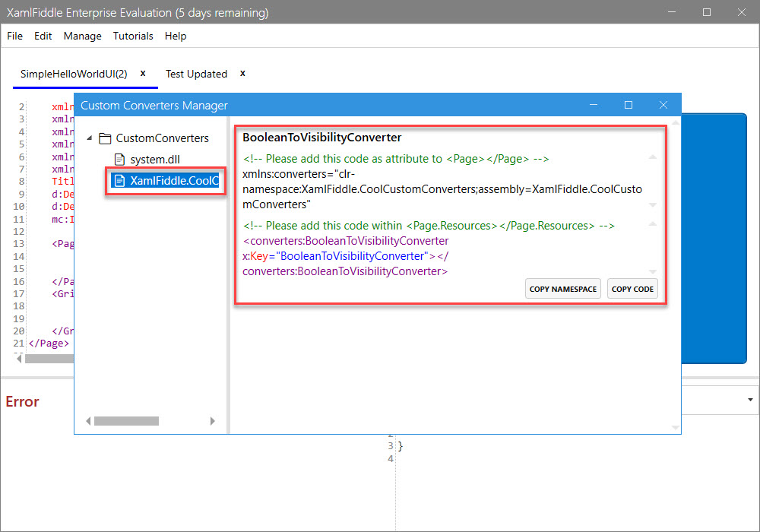Click the </Page> closing tag on line 21
This screenshot has height=532, width=760.
(49, 343)
